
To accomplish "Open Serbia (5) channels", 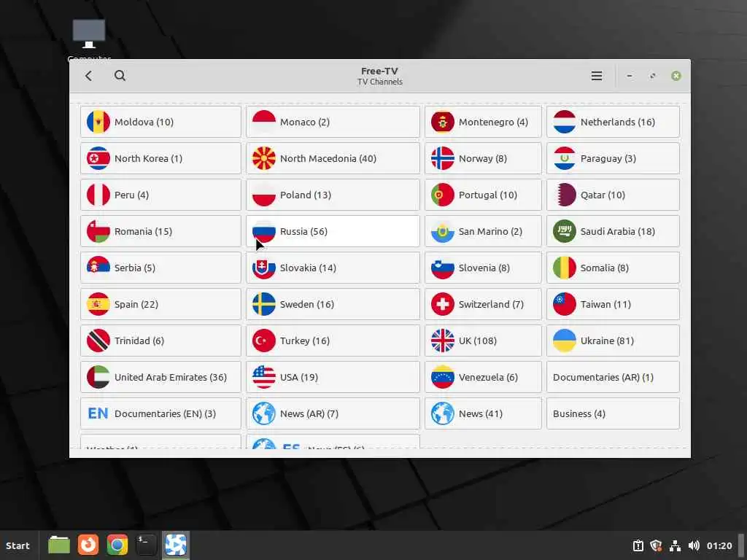I will tap(161, 268).
